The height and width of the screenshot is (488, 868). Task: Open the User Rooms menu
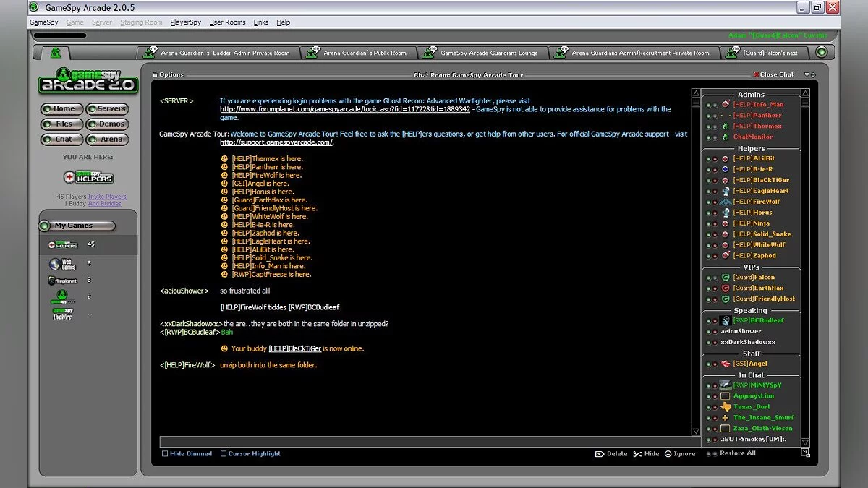[x=227, y=22]
